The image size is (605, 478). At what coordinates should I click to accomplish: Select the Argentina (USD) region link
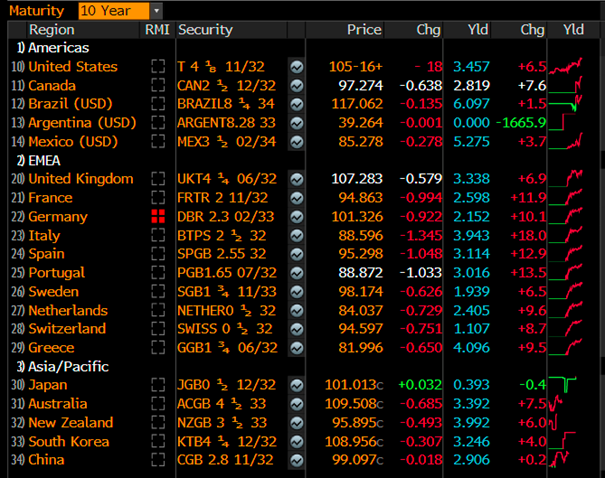82,123
